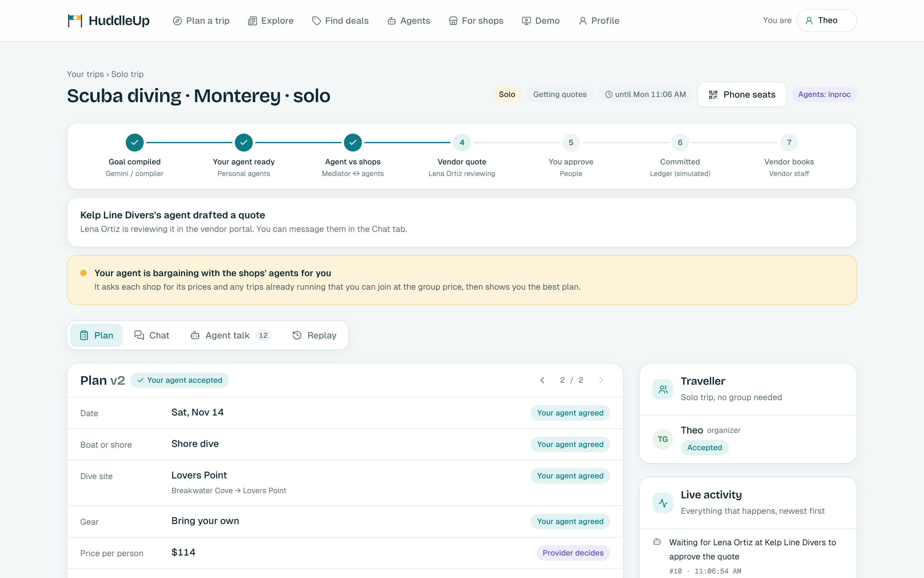Click the HuddleUp flag logo
The width and height of the screenshot is (924, 578).
(x=75, y=21)
